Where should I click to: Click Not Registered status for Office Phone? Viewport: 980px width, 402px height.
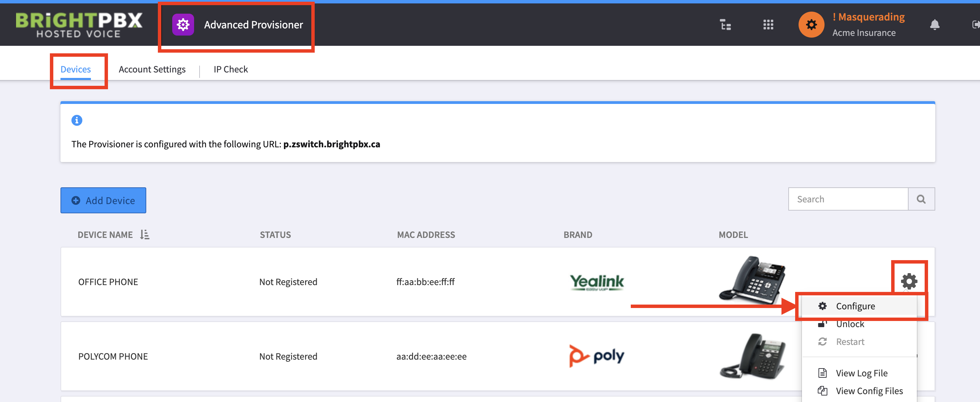click(288, 282)
